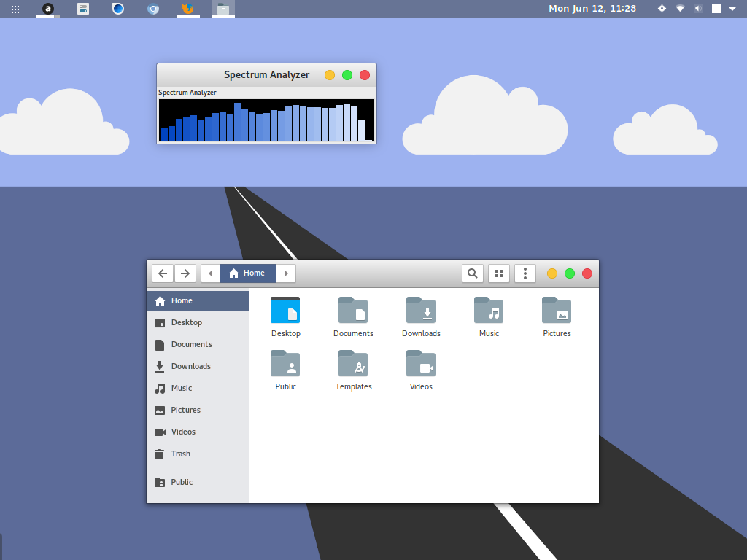Minimize the Spectrum Analyzer with yellow button
Viewport: 747px width, 560px height.
(x=330, y=75)
